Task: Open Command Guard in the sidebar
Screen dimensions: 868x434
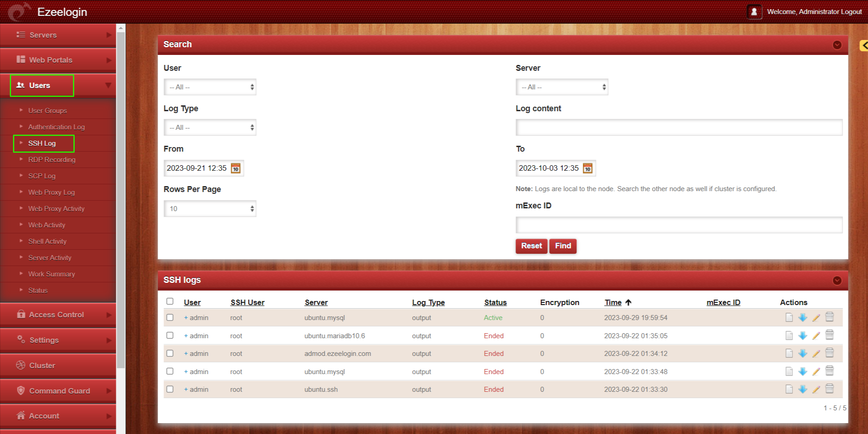Action: (x=58, y=391)
